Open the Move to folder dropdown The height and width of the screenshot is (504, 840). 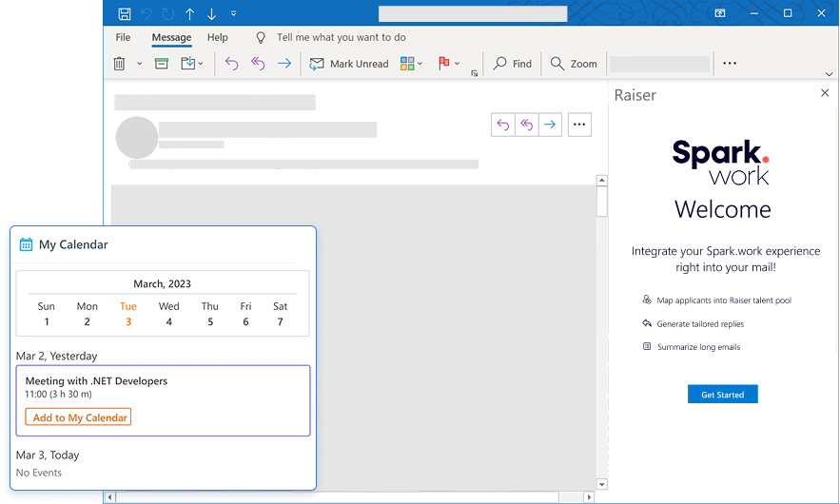(192, 64)
